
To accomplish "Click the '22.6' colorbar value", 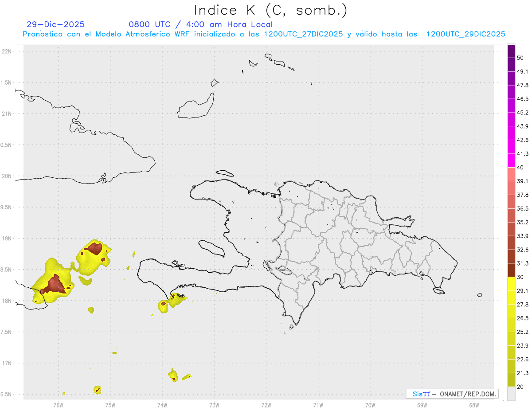I will 523,360.
